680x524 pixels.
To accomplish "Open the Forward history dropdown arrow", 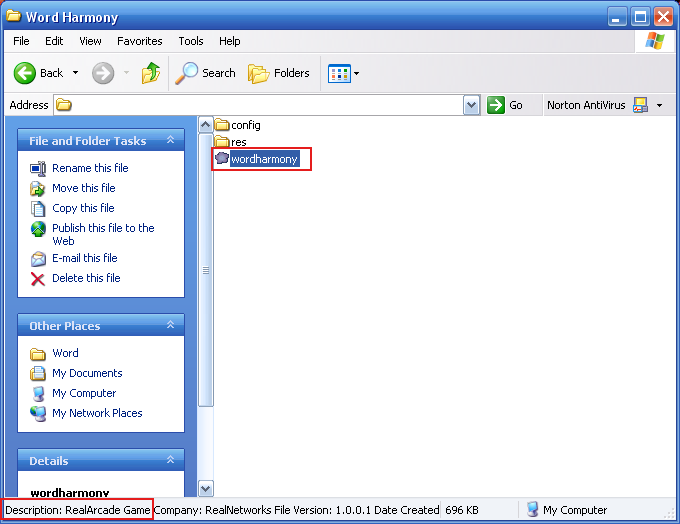I will (127, 73).
